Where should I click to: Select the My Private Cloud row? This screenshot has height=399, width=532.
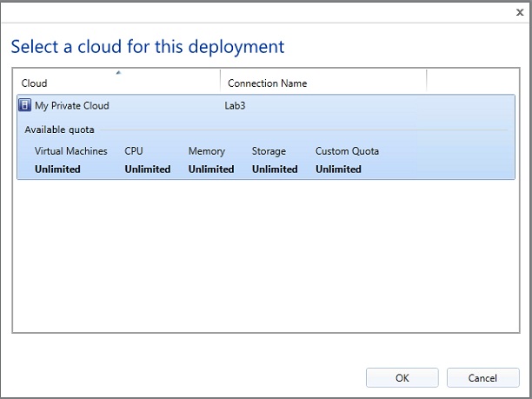(x=266, y=137)
